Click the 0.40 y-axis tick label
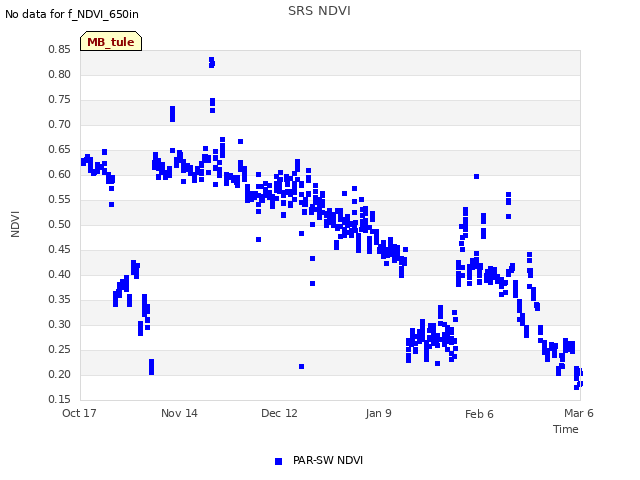The width and height of the screenshot is (640, 480). coord(59,274)
